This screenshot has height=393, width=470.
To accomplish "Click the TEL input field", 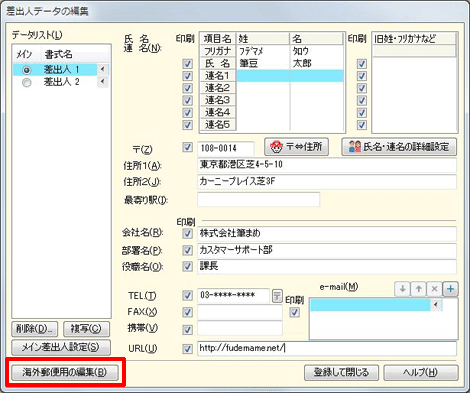I will (233, 296).
